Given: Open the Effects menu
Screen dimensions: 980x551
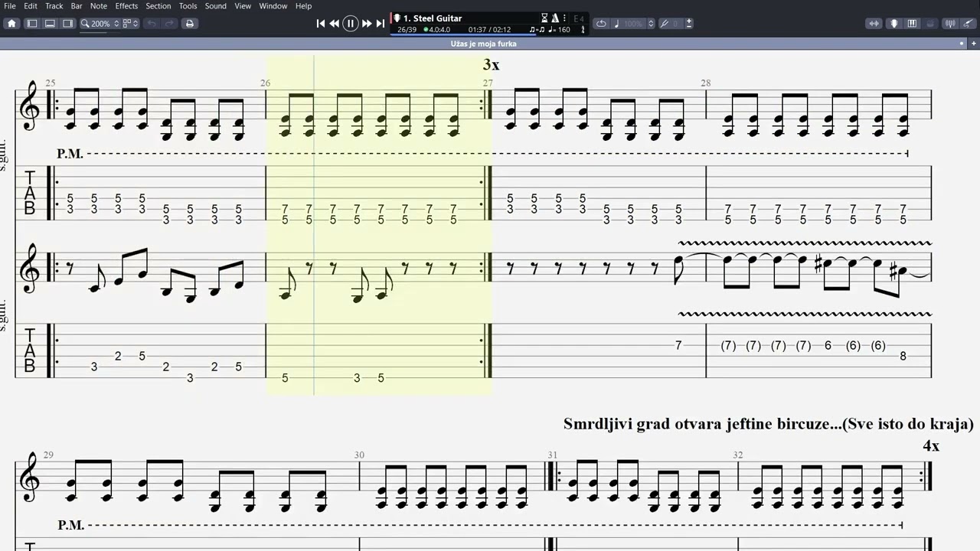Looking at the screenshot, I should pos(126,6).
